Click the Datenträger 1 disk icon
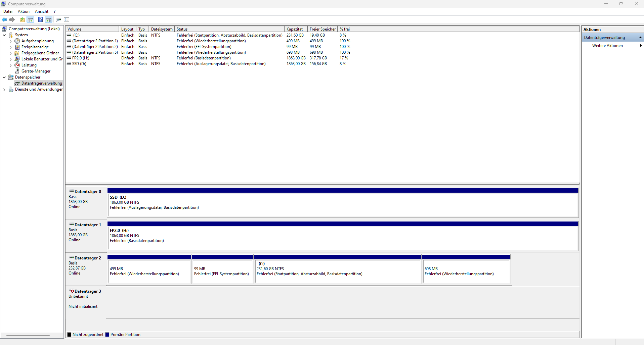The width and height of the screenshot is (644, 345). (72, 225)
